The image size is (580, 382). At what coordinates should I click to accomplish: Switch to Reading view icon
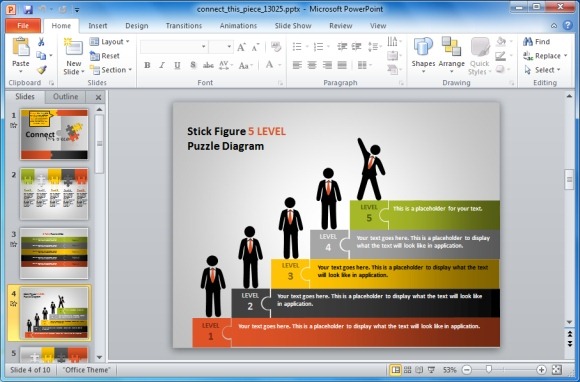point(419,369)
